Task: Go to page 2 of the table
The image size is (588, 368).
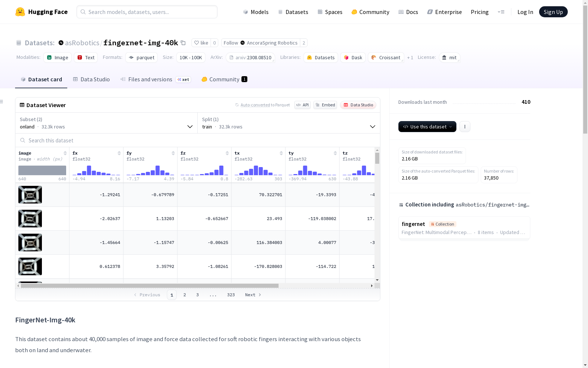Action: point(184,295)
